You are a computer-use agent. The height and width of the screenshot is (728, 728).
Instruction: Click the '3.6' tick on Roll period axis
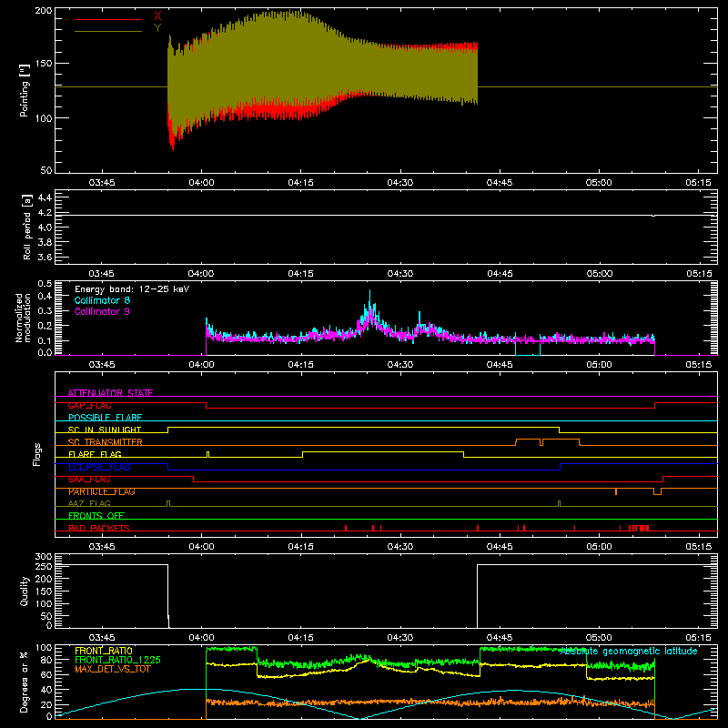[45, 258]
